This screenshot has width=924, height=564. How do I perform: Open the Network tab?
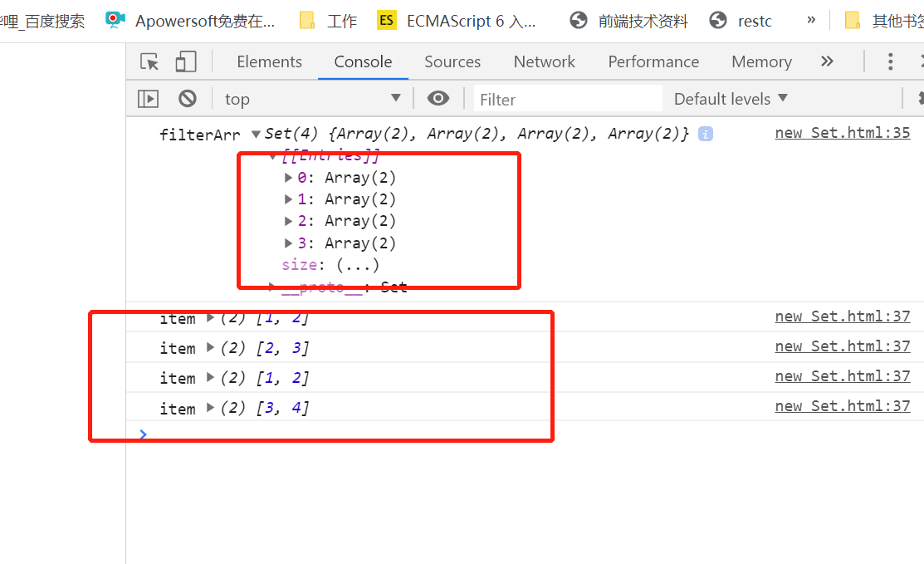(x=544, y=61)
